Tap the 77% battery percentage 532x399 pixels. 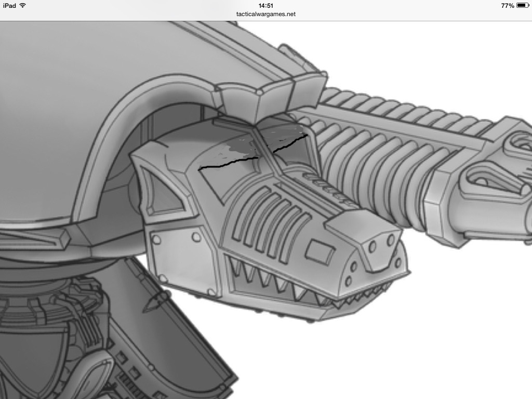click(x=508, y=5)
